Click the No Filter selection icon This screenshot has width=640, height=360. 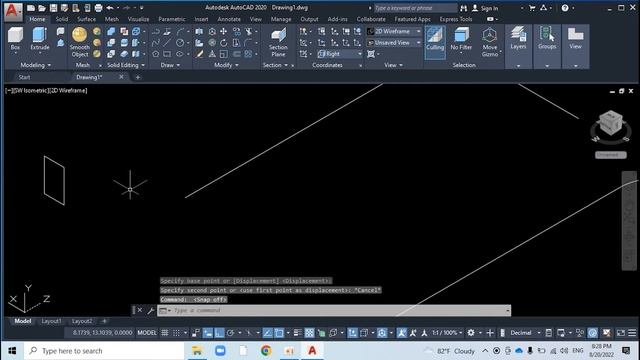pyautogui.click(x=461, y=39)
